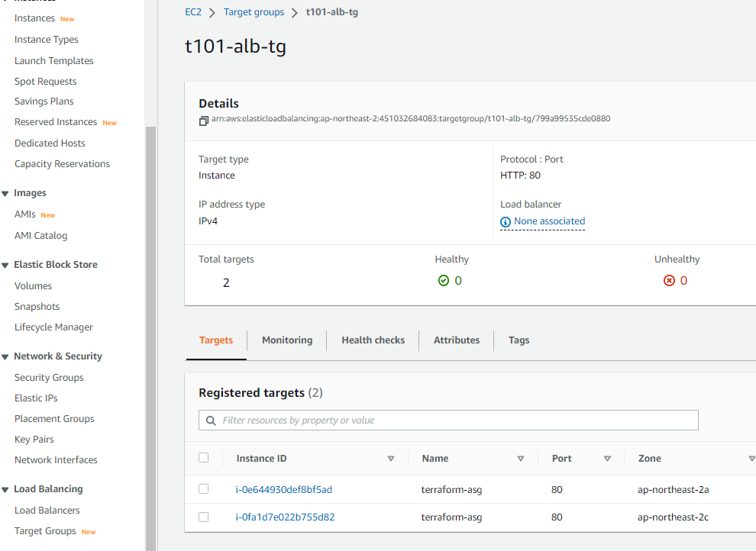
Task: Open Instance Types in the sidebar
Action: [x=47, y=40]
